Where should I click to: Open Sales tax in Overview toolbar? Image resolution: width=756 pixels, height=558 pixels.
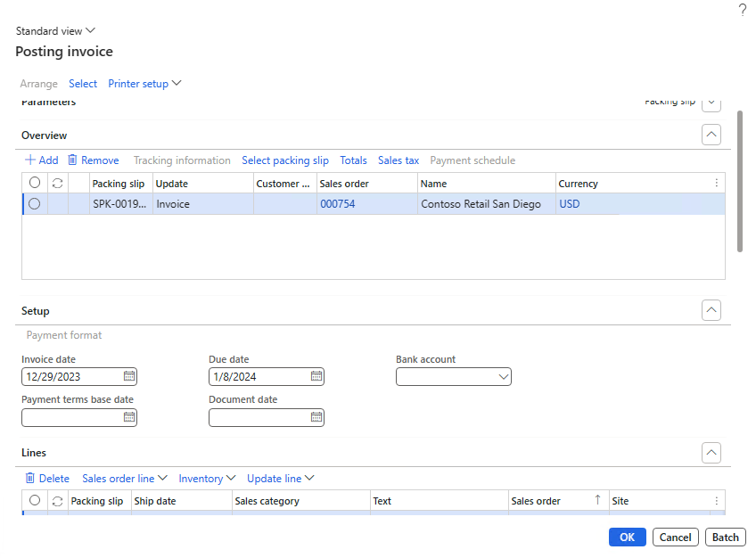[399, 160]
